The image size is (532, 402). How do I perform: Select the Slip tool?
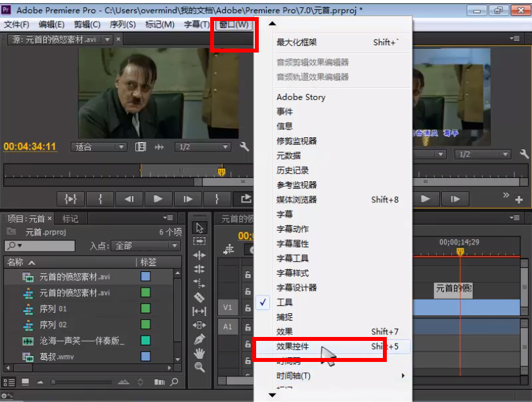point(200,311)
